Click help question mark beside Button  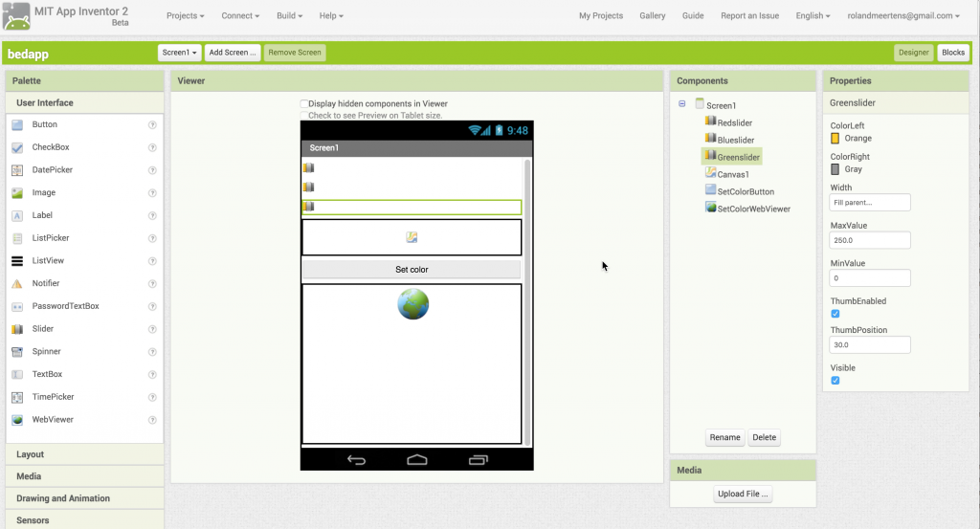(152, 125)
